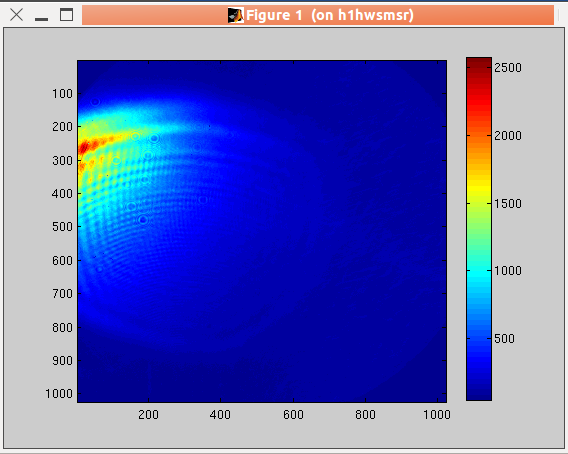The image size is (568, 454).
Task: Click the dark blue plot center area
Action: (x=262, y=231)
